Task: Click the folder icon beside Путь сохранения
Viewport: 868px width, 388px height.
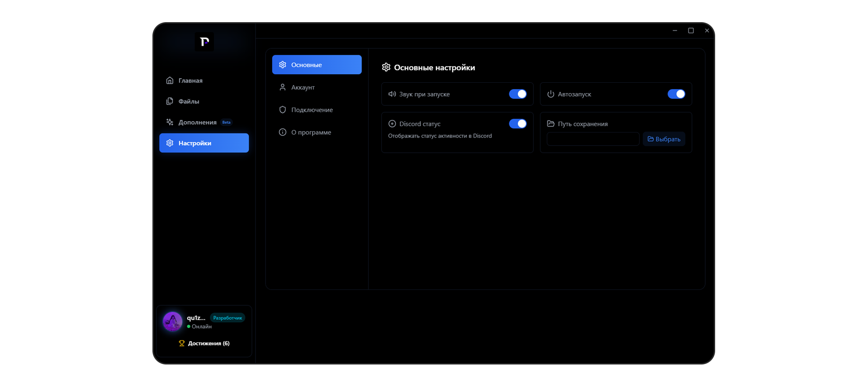Action: pyautogui.click(x=550, y=123)
